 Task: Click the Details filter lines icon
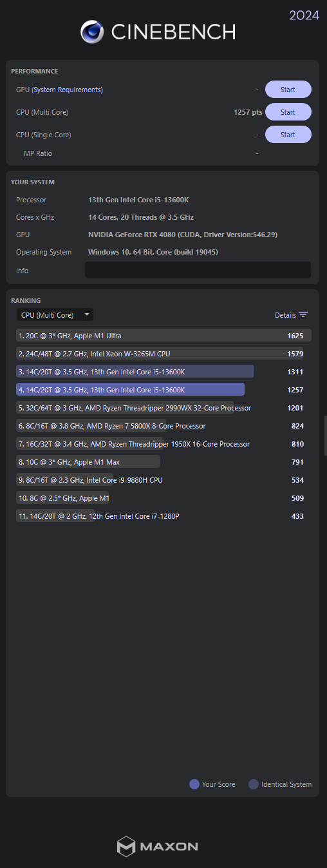point(303,315)
